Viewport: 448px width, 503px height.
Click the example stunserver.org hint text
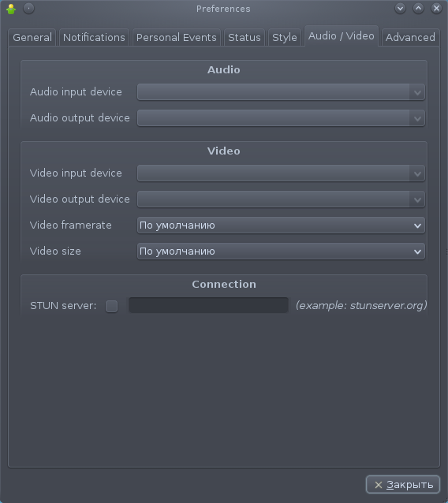[x=361, y=305]
